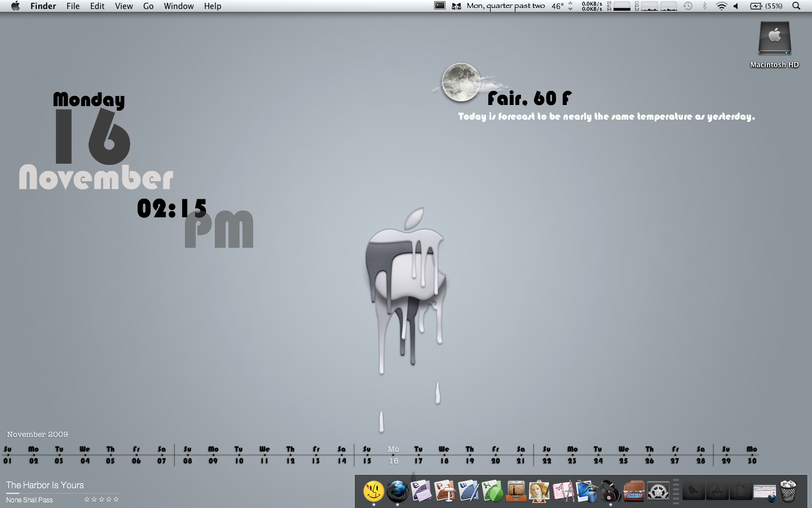Viewport: 812px width, 508px height.
Task: Open the notebook with compass icon
Action: coord(563,491)
